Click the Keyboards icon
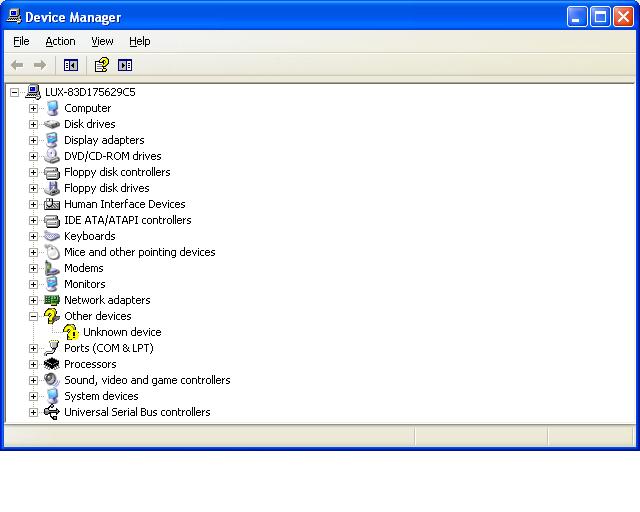 [52, 236]
